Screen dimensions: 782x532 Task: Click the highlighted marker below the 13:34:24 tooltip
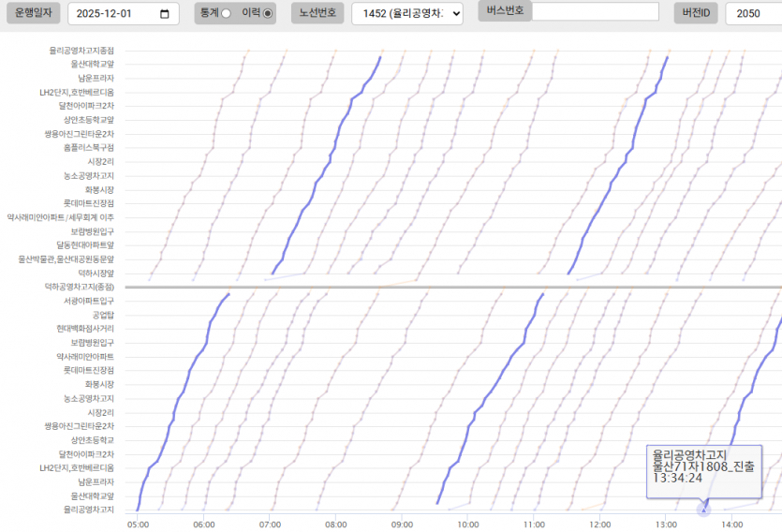tap(704, 510)
